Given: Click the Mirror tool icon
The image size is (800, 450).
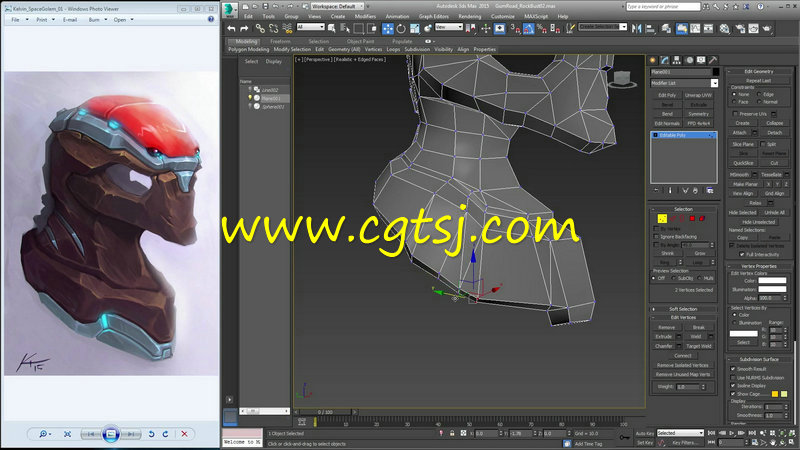Looking at the screenshot, I should (637, 29).
